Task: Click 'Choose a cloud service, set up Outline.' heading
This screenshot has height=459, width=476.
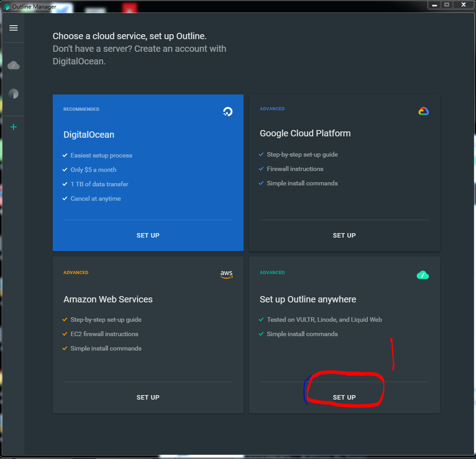Action: pyautogui.click(x=130, y=36)
